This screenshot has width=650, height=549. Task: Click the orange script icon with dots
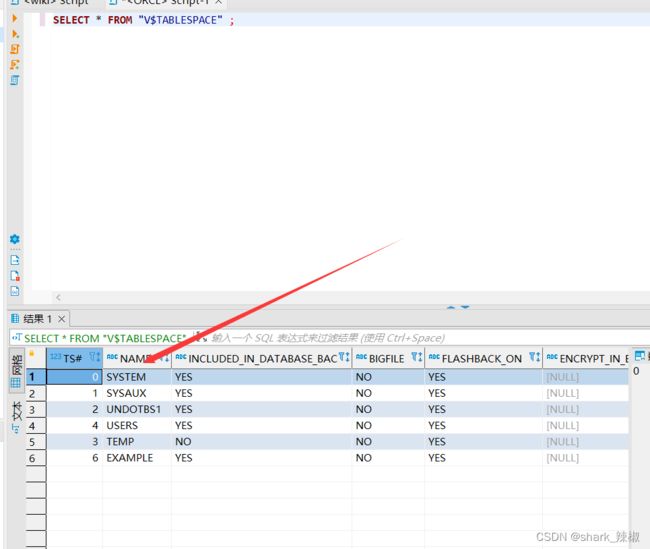click(15, 65)
